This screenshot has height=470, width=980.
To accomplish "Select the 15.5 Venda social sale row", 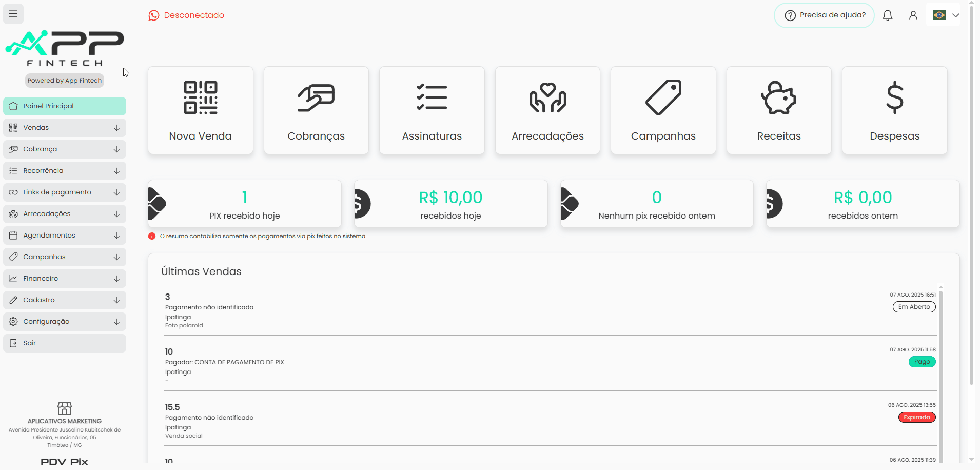I will click(x=550, y=421).
